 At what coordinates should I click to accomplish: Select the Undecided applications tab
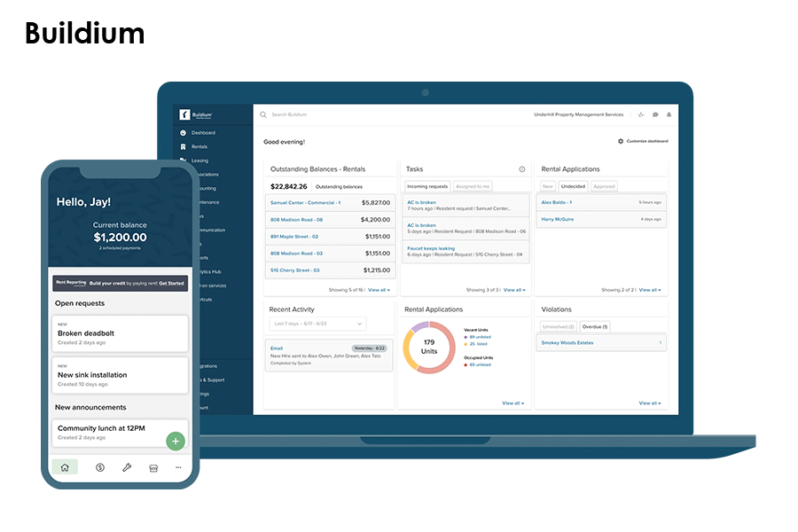573,186
